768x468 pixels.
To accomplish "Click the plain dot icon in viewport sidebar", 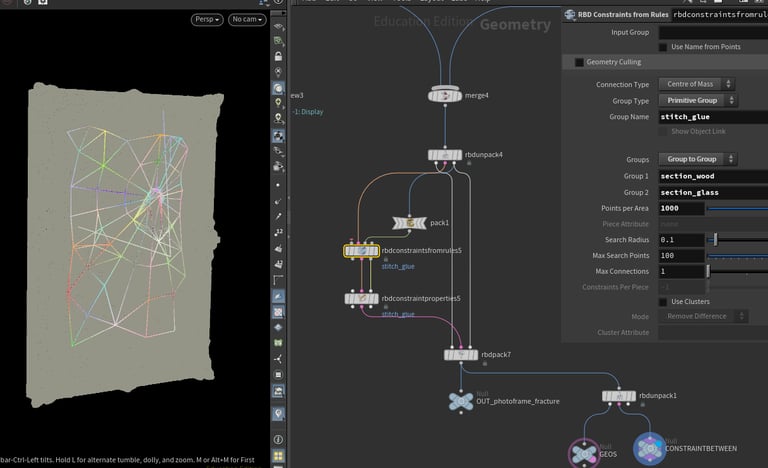I will click(278, 185).
